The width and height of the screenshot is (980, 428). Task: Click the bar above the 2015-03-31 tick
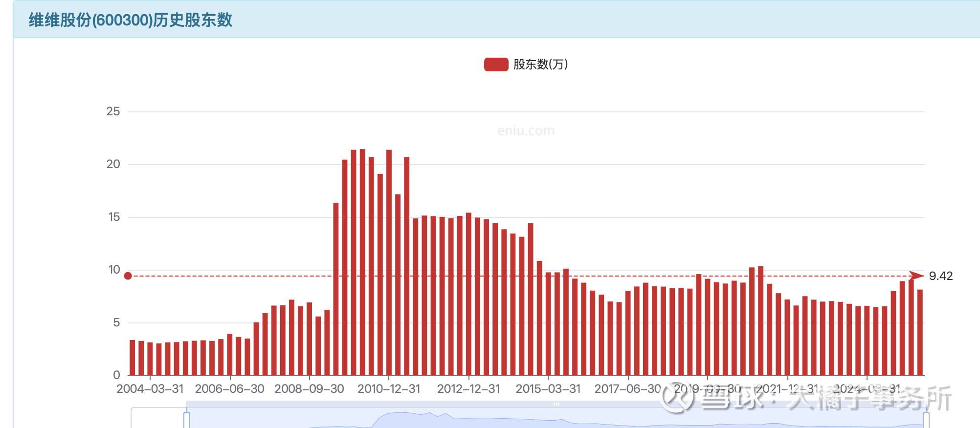548,324
